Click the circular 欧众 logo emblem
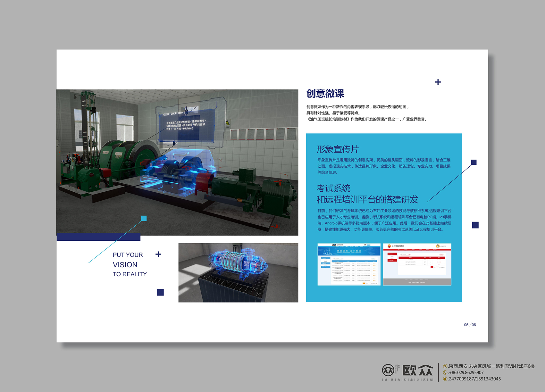 (388, 370)
